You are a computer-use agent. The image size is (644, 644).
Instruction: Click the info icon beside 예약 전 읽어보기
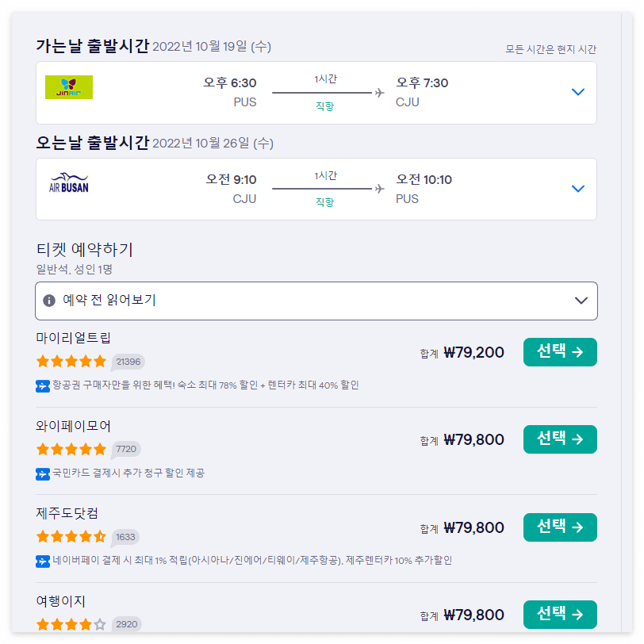[50, 301]
